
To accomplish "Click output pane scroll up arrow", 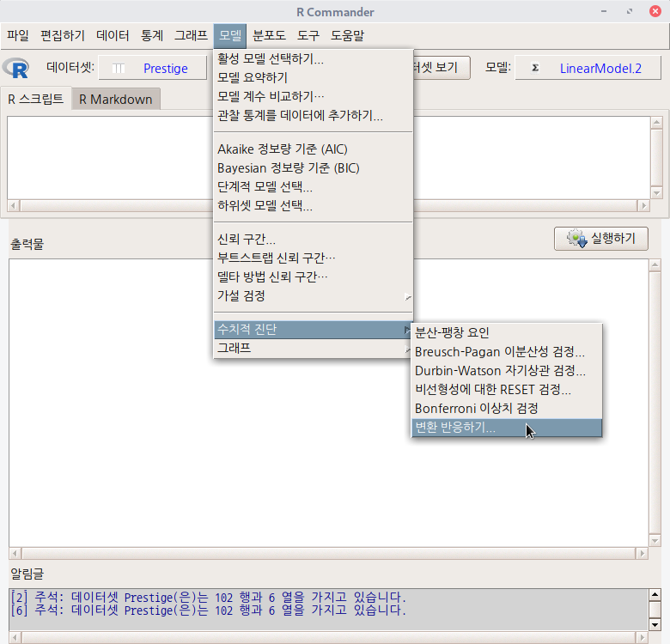I will coord(655,265).
